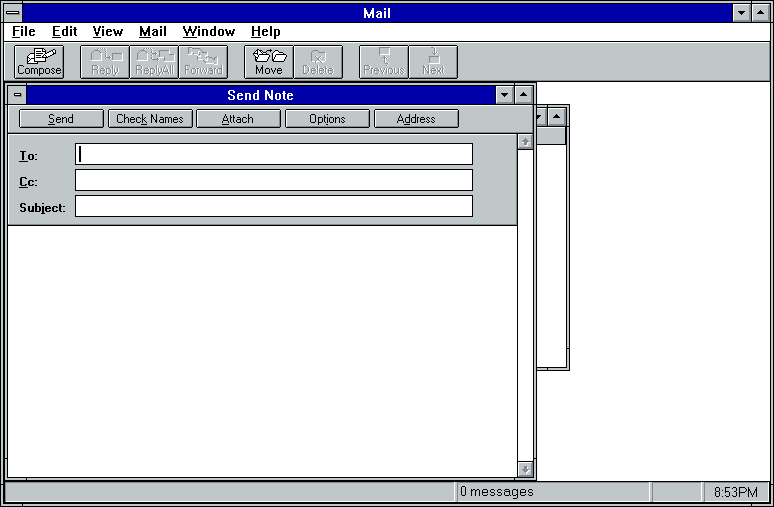Open the File menu
Image resolution: width=774 pixels, height=507 pixels.
tap(24, 32)
